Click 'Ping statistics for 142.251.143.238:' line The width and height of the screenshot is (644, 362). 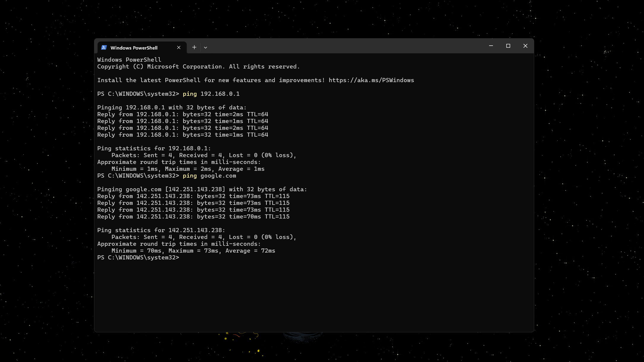pos(161,230)
